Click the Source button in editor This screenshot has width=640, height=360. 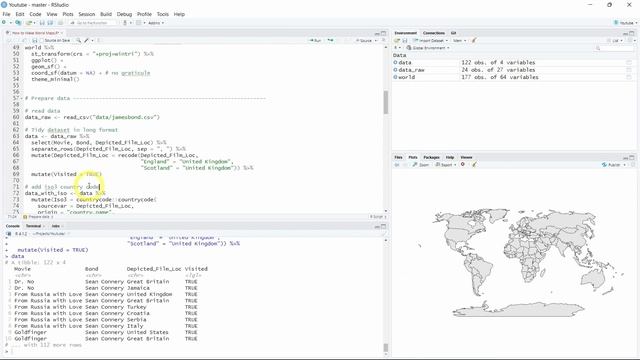coord(363,40)
